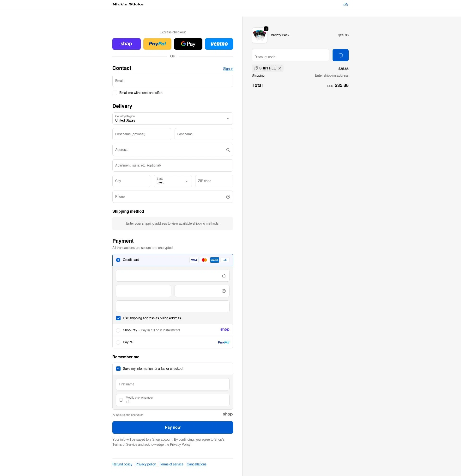Change the State dropdown from Iowa
This screenshot has height=476, width=461.
click(172, 181)
